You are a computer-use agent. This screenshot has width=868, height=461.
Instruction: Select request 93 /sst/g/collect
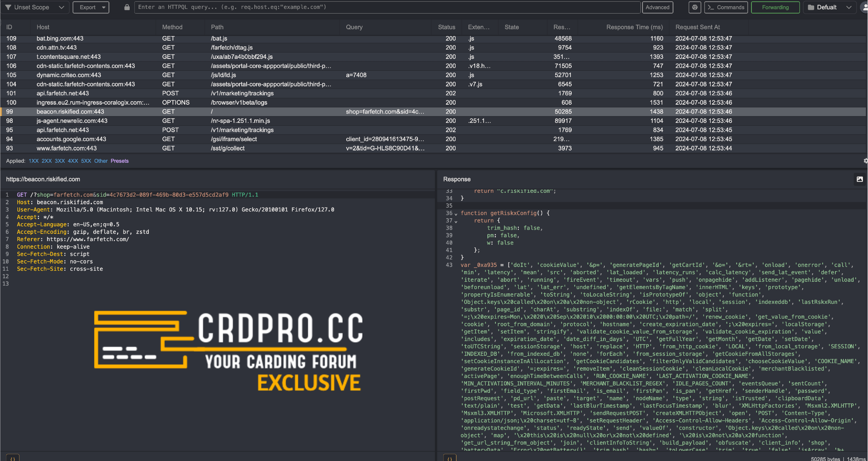433,148
